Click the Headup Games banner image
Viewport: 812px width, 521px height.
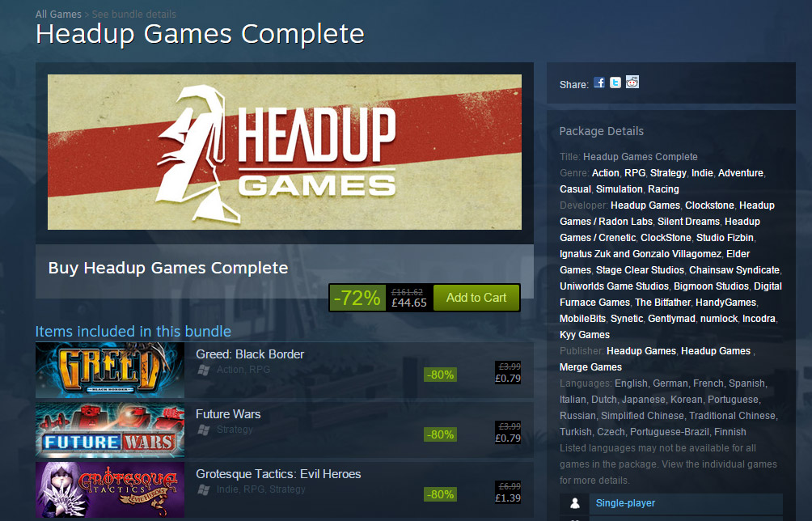tap(285, 152)
